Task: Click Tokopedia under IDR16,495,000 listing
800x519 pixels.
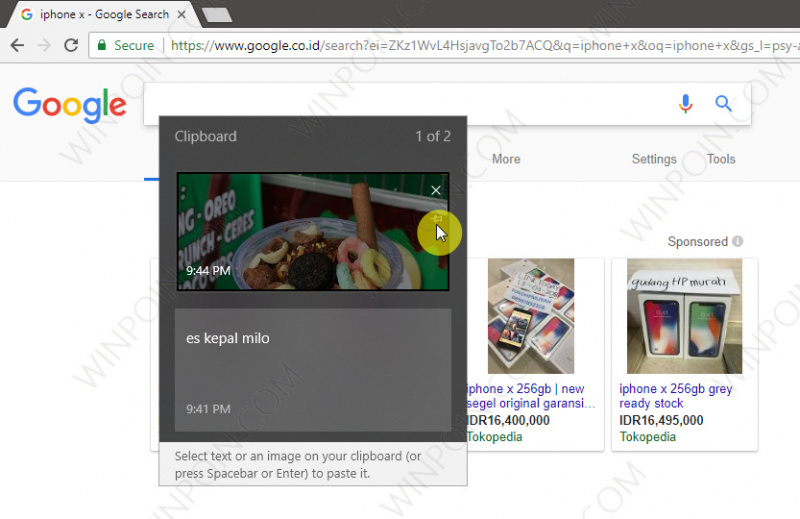Action: pos(647,437)
